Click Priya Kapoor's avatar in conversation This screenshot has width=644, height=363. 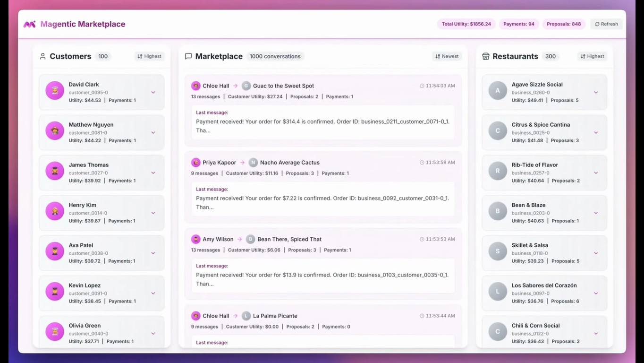195,163
